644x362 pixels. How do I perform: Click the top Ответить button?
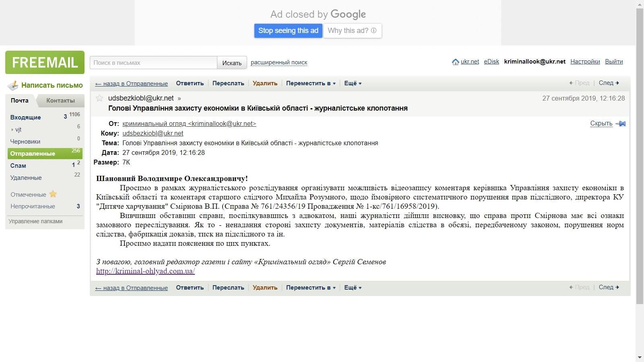190,83
